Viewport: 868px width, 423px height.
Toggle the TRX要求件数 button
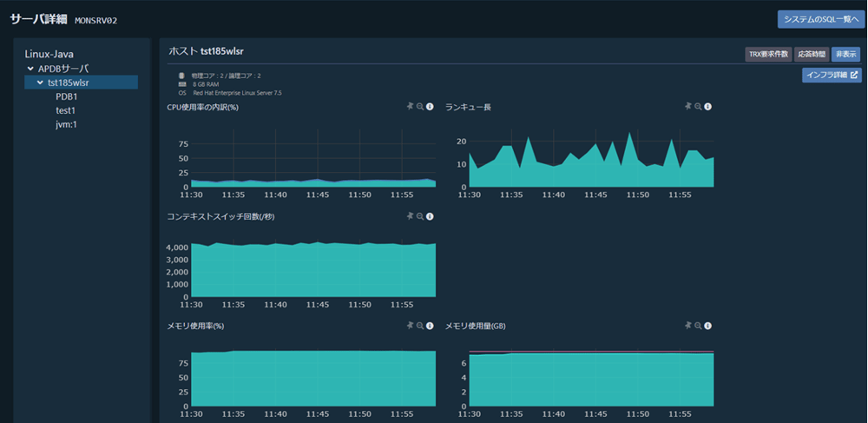point(768,54)
